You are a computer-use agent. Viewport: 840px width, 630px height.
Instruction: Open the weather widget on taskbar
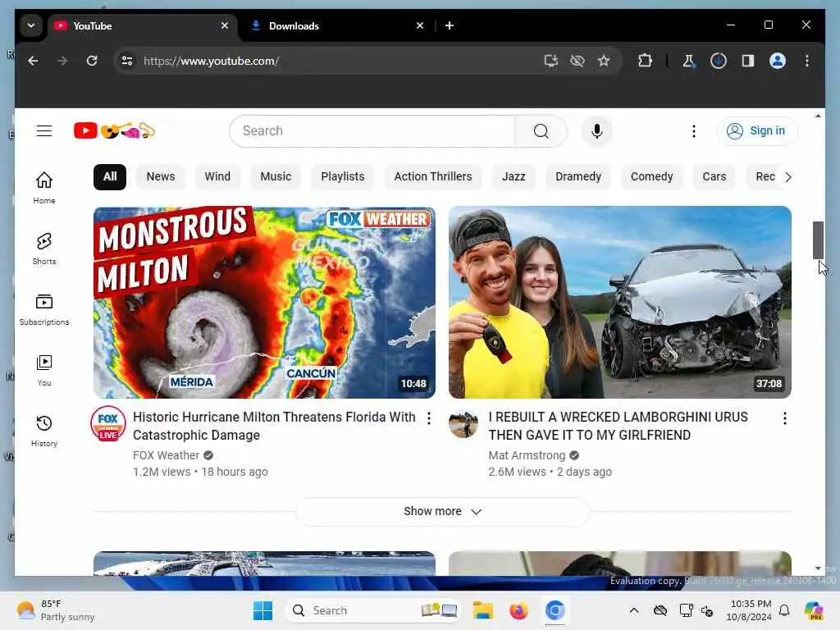pyautogui.click(x=55, y=610)
